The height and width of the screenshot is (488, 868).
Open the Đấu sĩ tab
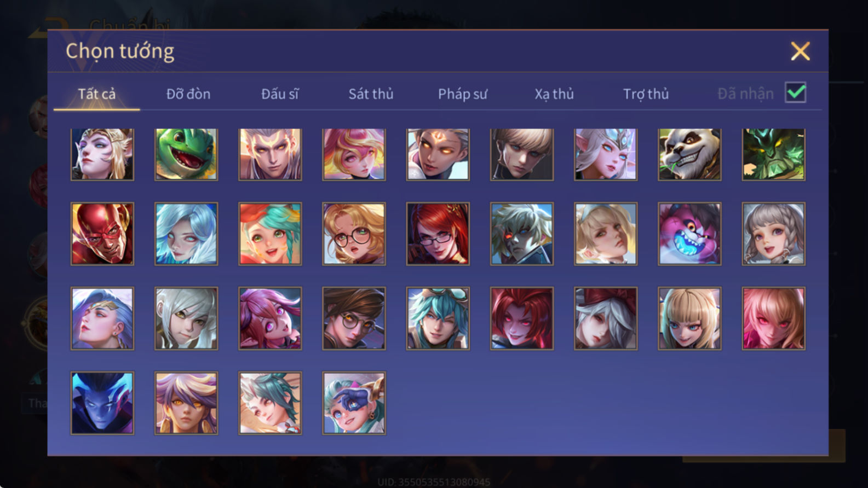(280, 94)
